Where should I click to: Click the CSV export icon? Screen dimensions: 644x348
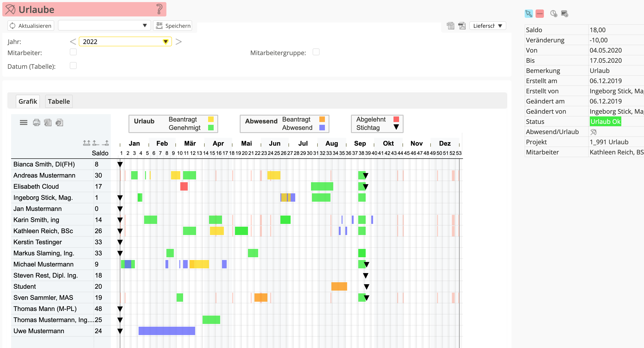click(x=450, y=26)
